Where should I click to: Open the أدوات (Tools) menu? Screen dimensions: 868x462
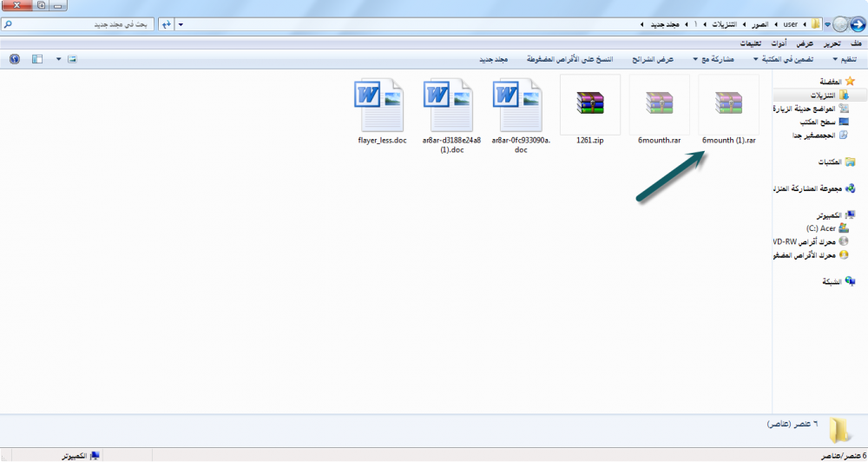pos(779,43)
